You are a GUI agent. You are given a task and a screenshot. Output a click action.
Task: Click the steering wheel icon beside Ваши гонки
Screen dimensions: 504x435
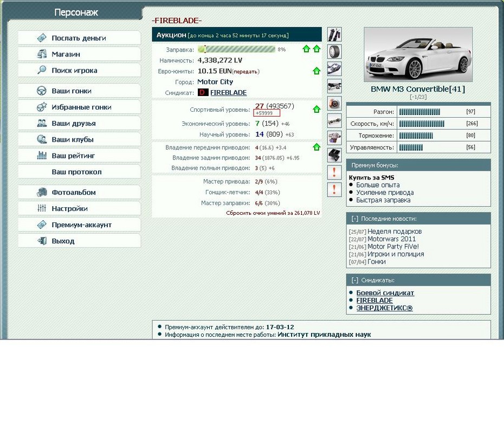[x=42, y=91]
